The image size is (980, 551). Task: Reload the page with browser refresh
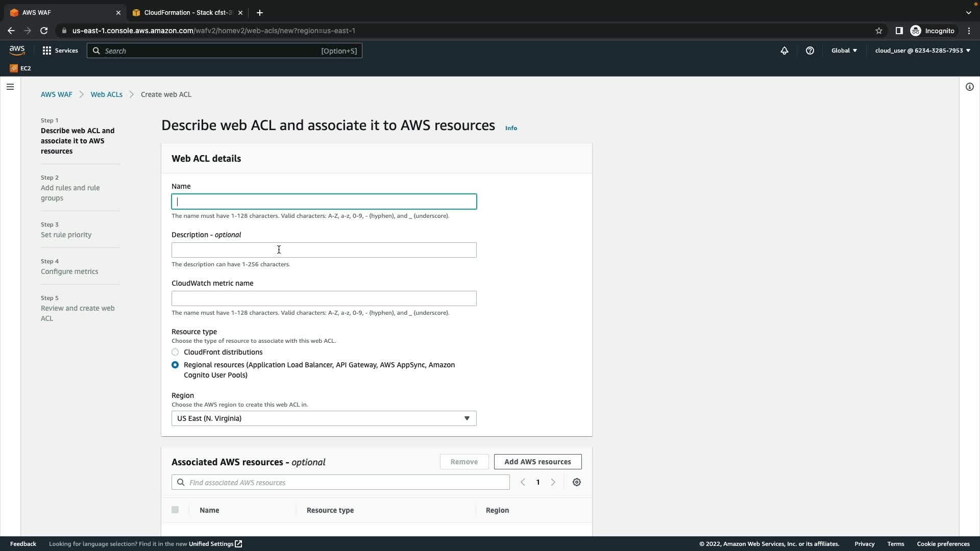click(x=44, y=31)
